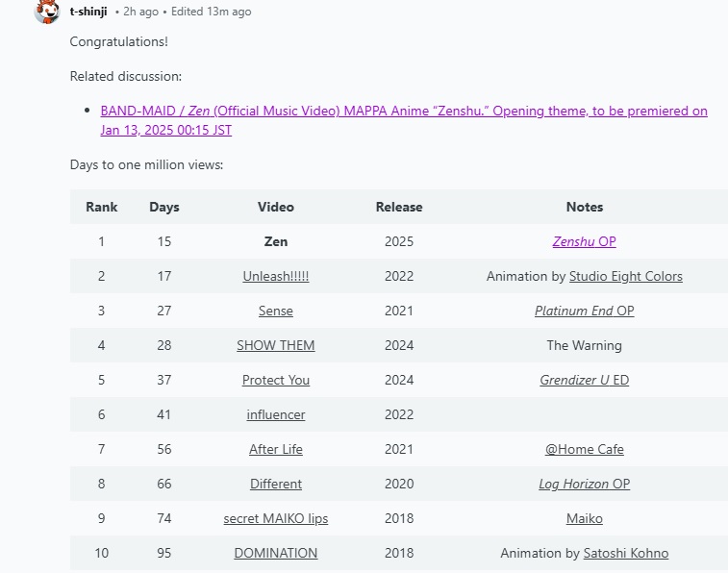The image size is (728, 573).
Task: Open the Sense video link
Action: [276, 311]
